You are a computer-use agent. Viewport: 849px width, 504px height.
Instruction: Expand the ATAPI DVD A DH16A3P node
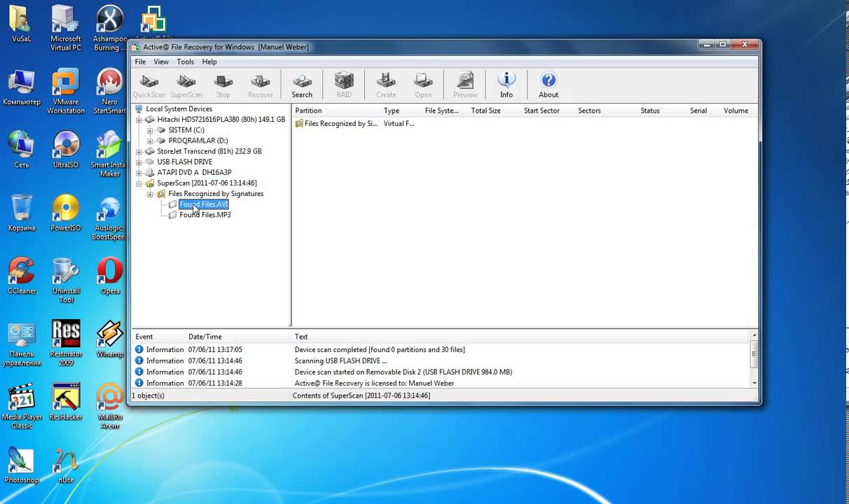pyautogui.click(x=139, y=172)
